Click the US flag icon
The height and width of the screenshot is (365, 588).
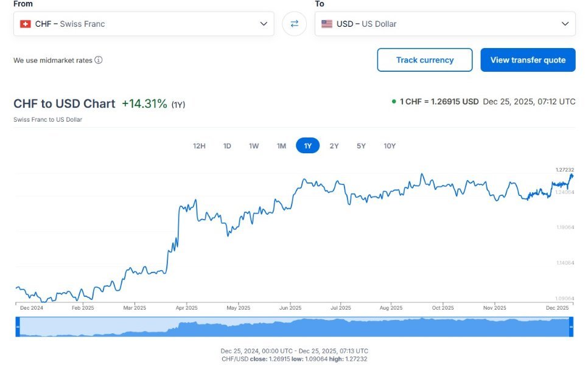[x=327, y=24]
